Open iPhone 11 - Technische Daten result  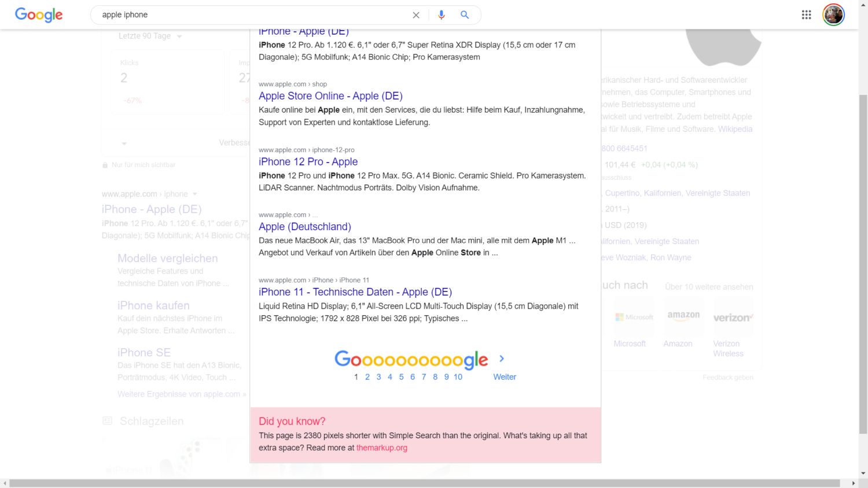pyautogui.click(x=355, y=292)
